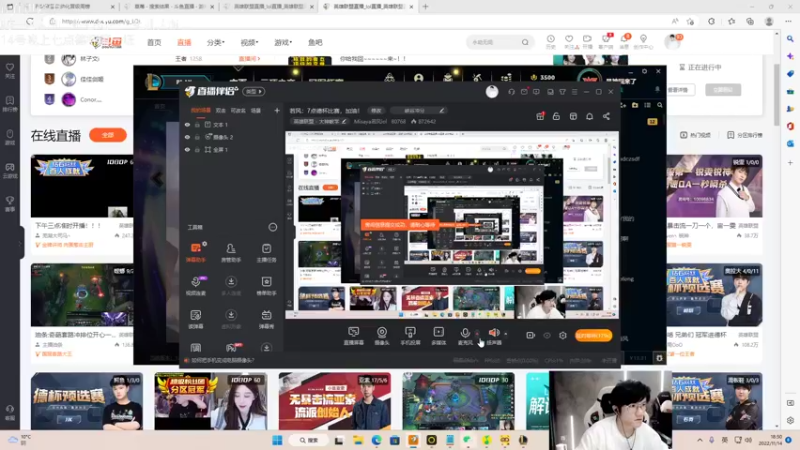Open File Explorer from the taskbar

[358, 440]
